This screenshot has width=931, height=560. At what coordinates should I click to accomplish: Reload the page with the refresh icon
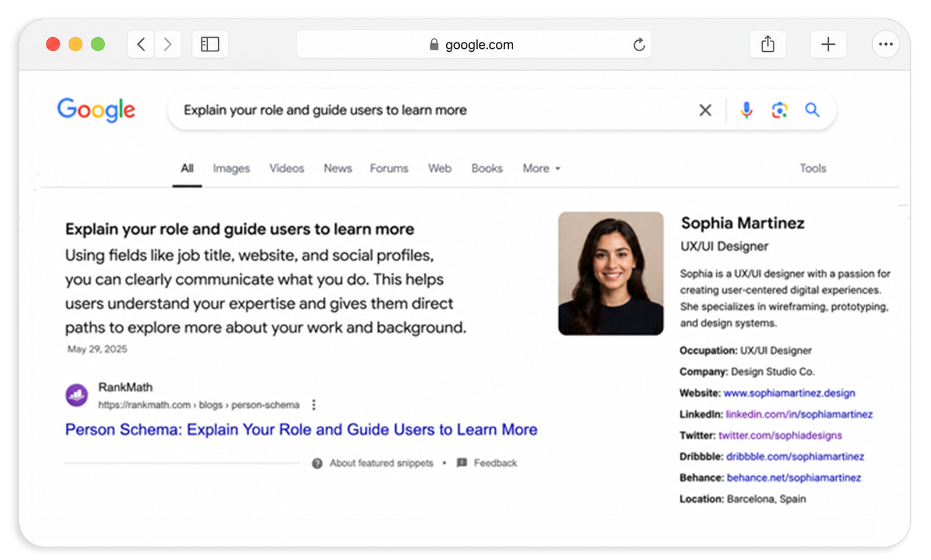639,45
